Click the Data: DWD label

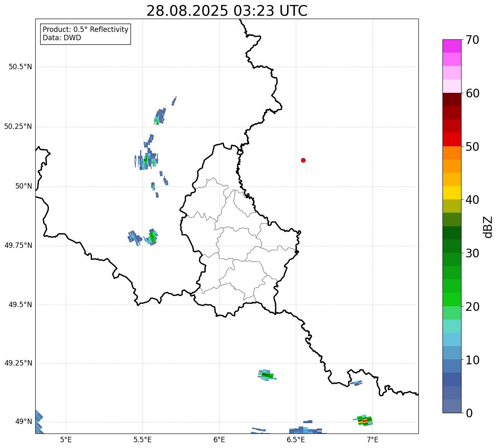[62, 38]
